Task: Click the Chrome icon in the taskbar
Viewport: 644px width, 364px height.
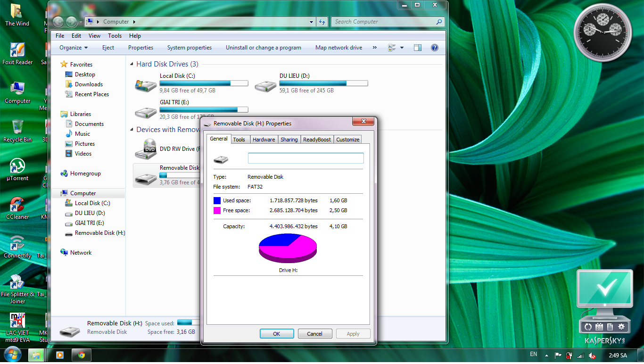Action: [82, 355]
